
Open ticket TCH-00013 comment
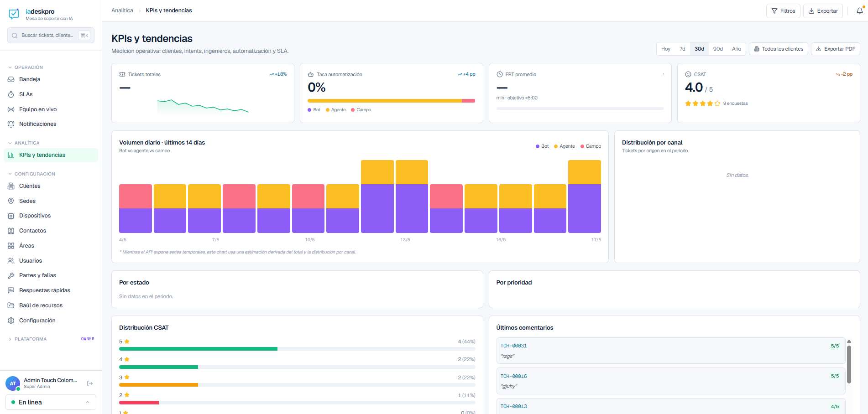point(671,406)
